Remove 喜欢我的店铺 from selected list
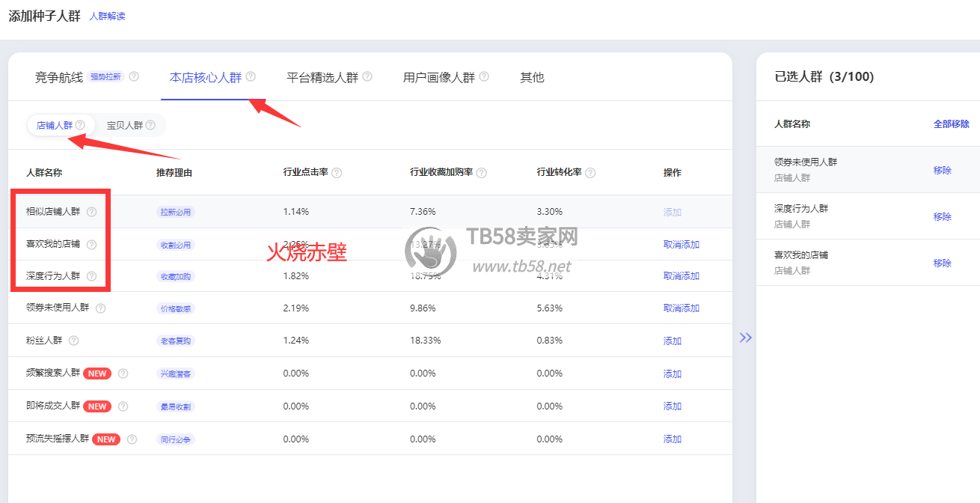The width and height of the screenshot is (980, 503). tap(943, 263)
